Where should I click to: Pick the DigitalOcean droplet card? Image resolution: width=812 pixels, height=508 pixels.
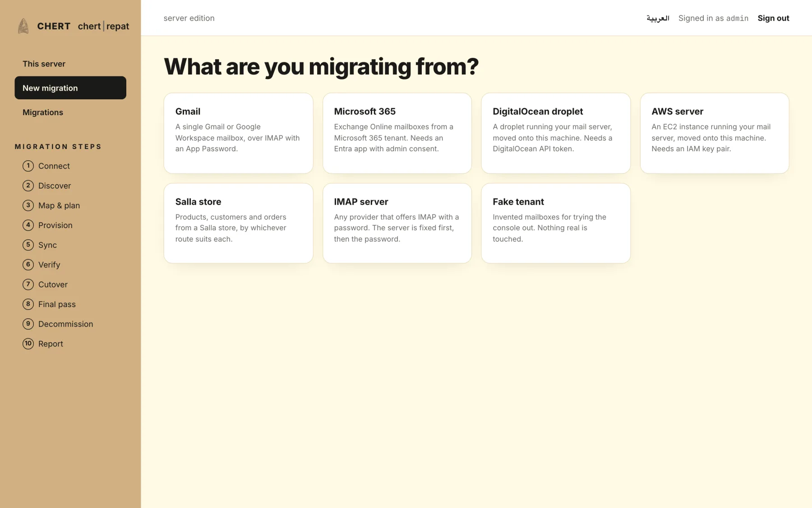click(556, 133)
